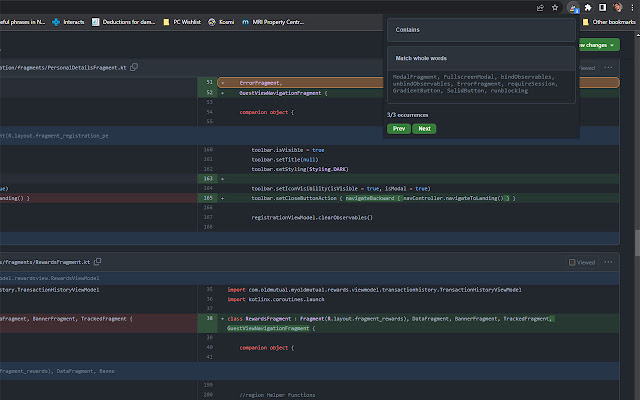This screenshot has width=640, height=400.
Task: Click line number 160
Action: pyautogui.click(x=208, y=150)
